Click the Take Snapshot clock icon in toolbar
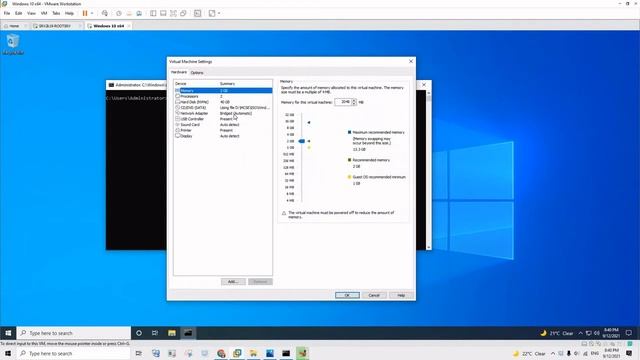The height and width of the screenshot is (360, 640). 119,13
